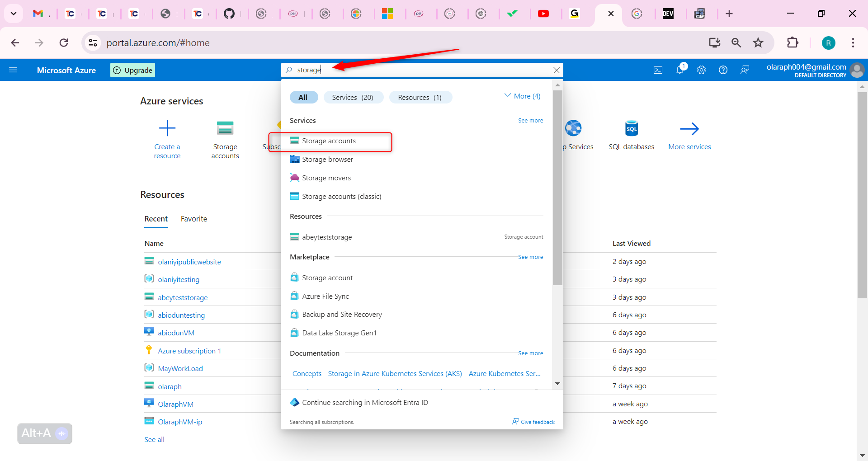868x461 pixels.
Task: Open portal settings via gear icon
Action: (701, 70)
